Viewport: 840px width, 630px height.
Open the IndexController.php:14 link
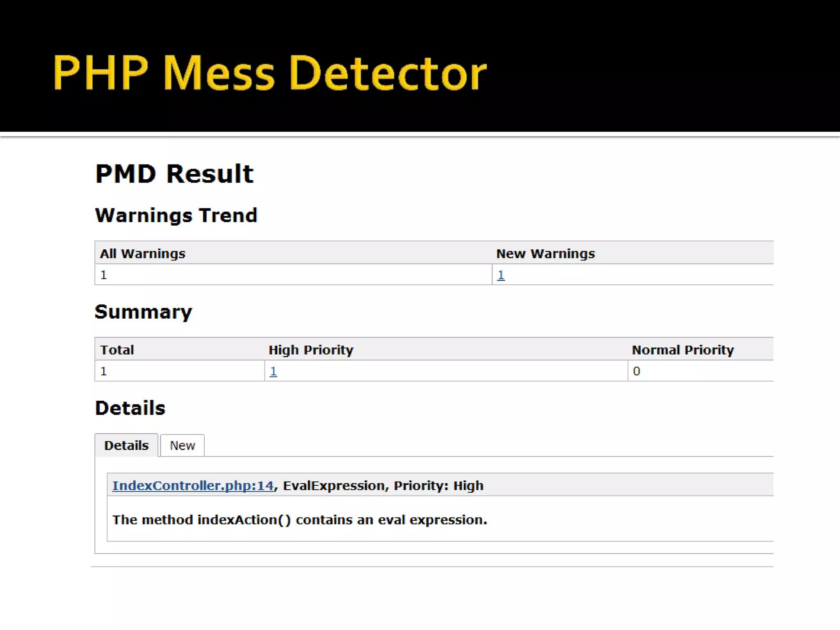(193, 486)
